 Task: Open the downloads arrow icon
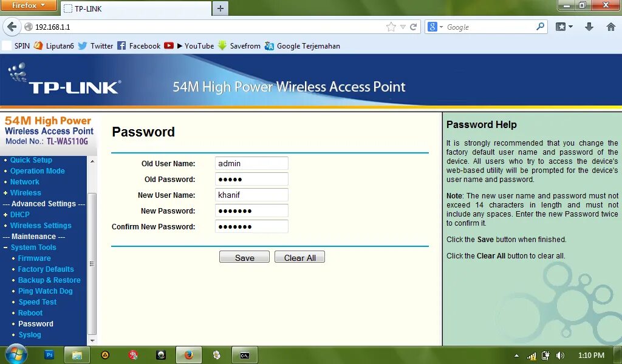coord(589,27)
